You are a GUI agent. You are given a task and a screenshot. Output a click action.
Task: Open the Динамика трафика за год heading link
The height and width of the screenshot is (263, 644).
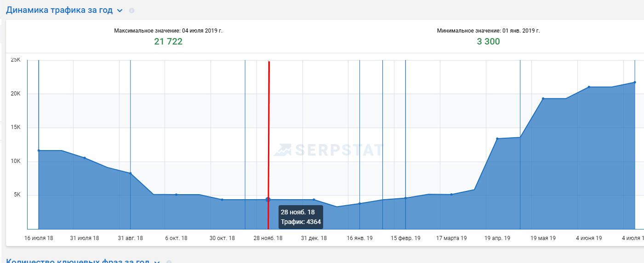(59, 10)
